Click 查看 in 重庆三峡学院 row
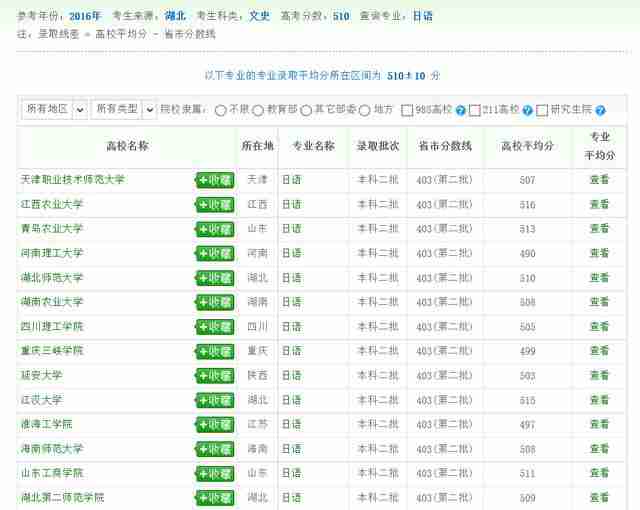Image resolution: width=640 pixels, height=510 pixels. (x=599, y=351)
